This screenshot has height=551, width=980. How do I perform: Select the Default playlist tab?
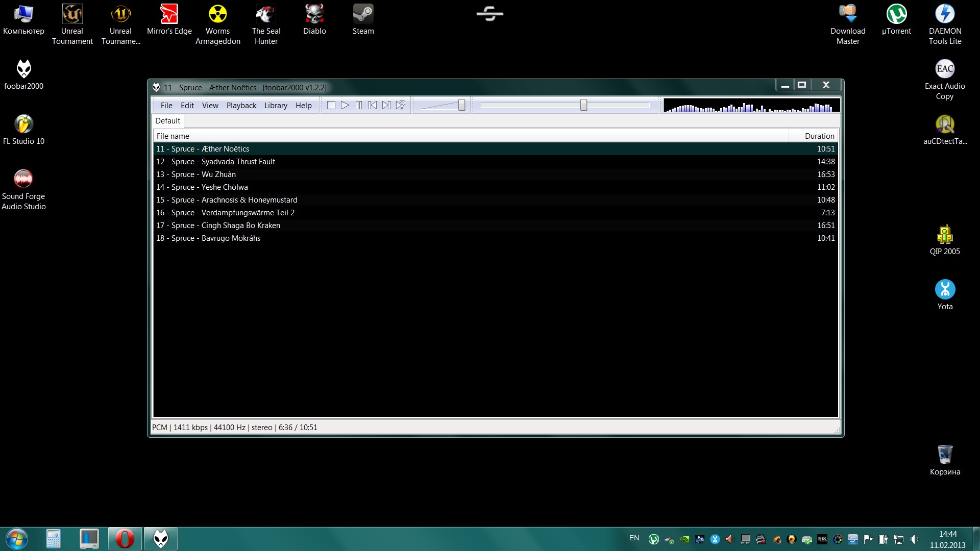[168, 121]
